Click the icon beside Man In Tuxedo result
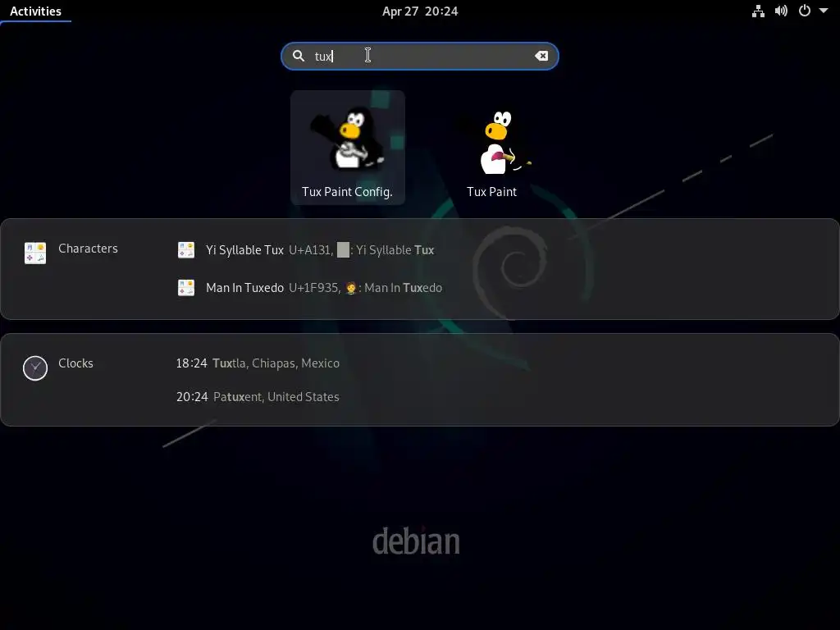This screenshot has width=840, height=630. pos(186,288)
